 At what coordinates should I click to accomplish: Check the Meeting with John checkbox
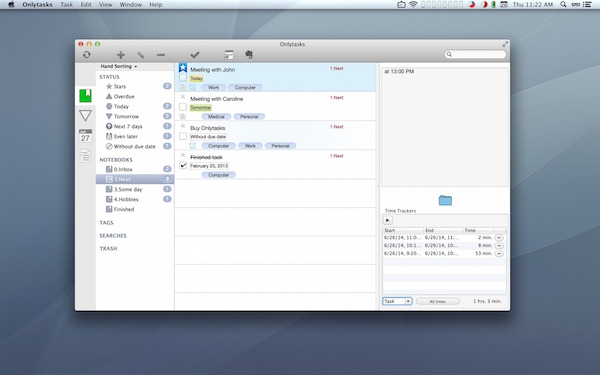point(183,78)
